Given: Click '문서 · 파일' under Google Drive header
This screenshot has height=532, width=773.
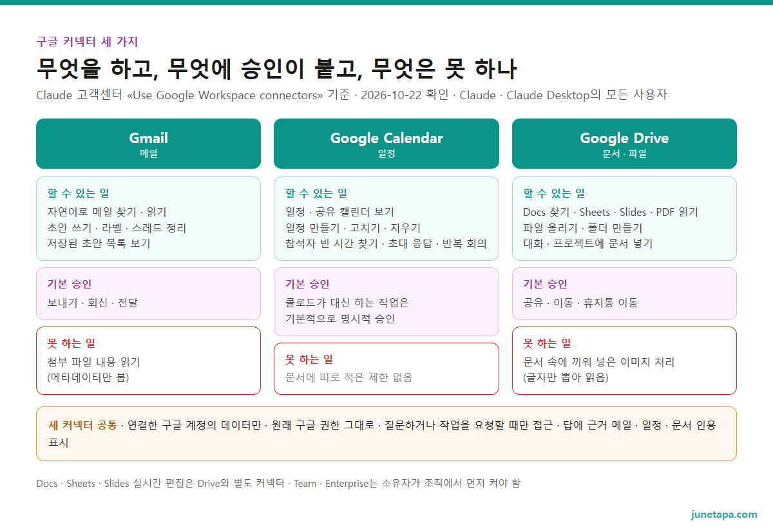Looking at the screenshot, I should coord(624,154).
